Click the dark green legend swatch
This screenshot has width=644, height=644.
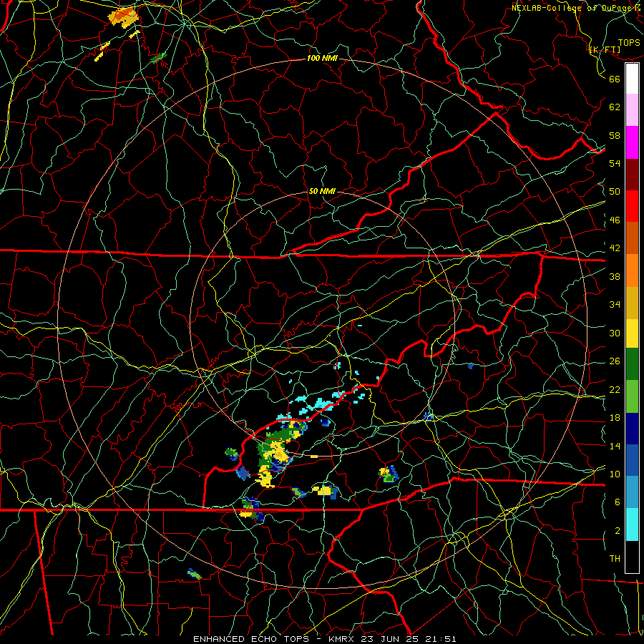pos(632,364)
